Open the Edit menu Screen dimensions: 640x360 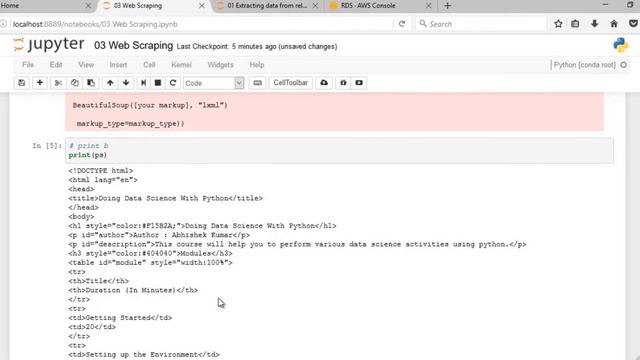tap(56, 65)
